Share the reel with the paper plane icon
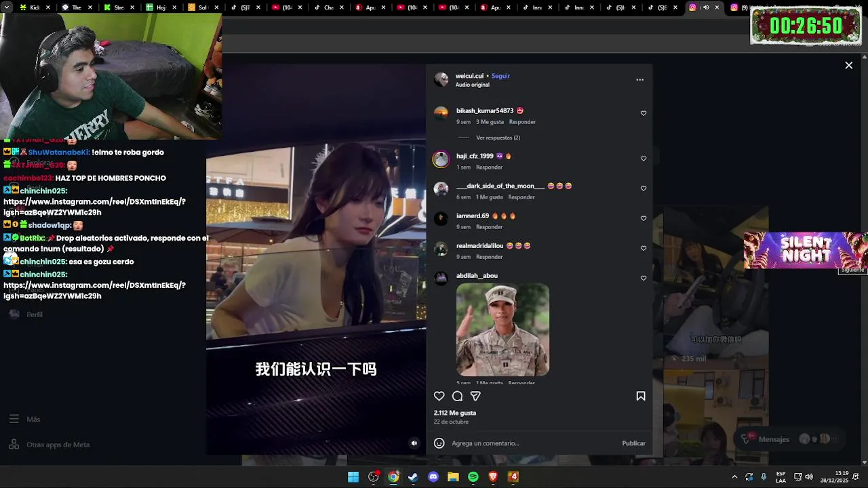 tap(475, 396)
